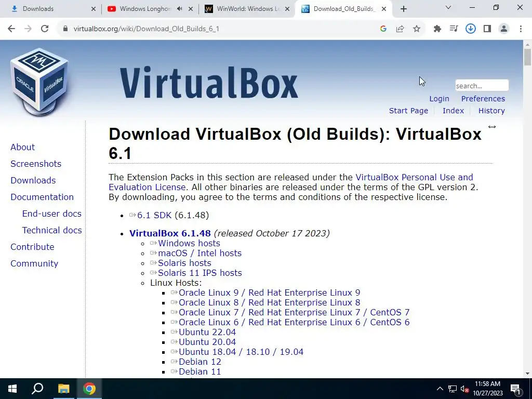
Task: Open the Preferences link
Action: [x=483, y=99]
